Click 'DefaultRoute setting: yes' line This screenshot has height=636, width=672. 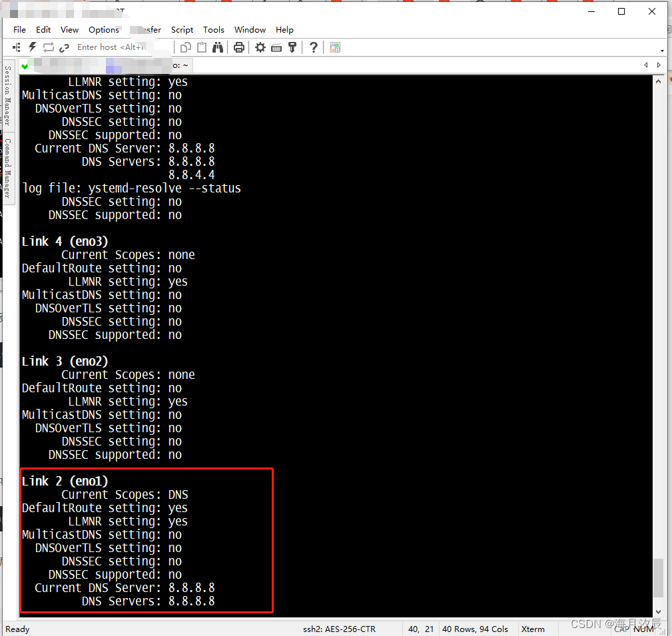[105, 508]
